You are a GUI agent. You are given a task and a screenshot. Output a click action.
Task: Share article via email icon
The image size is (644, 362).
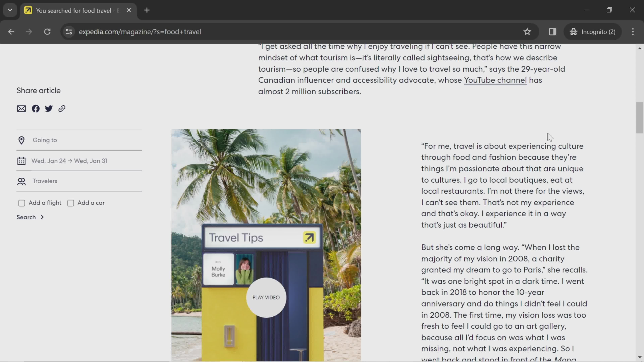[21, 109]
